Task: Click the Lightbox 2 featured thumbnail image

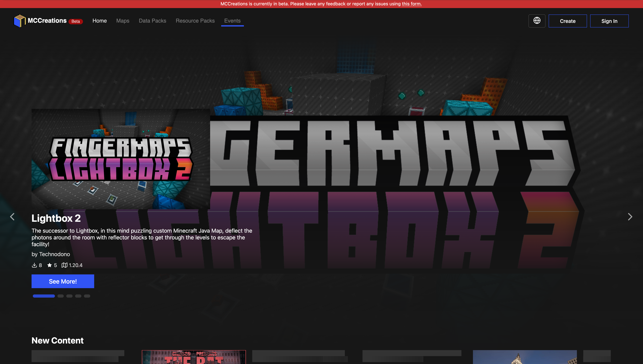Action: point(121,159)
